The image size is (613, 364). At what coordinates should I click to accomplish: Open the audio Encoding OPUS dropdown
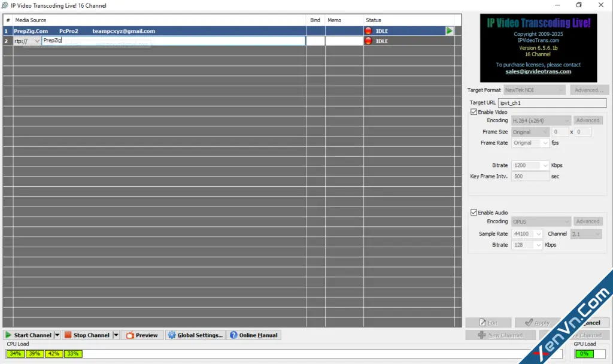[x=541, y=222]
